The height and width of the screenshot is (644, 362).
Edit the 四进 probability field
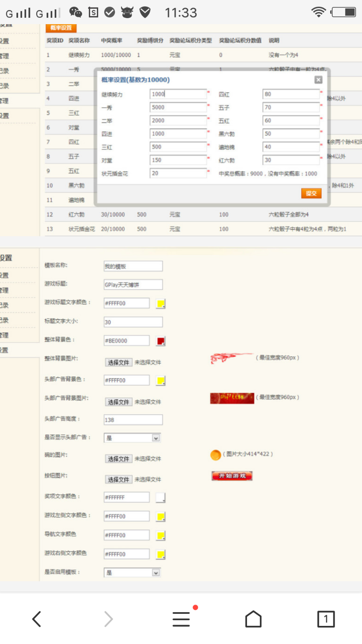(178, 134)
